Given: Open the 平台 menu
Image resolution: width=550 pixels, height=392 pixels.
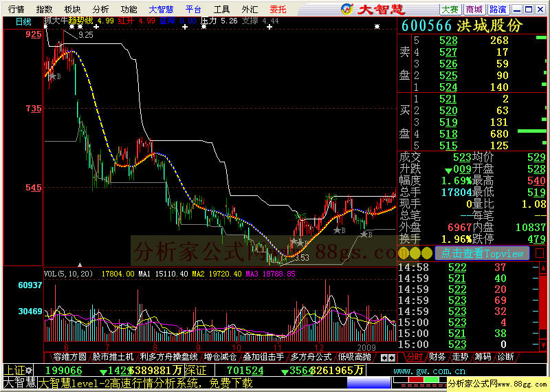Looking at the screenshot, I should 193,10.
